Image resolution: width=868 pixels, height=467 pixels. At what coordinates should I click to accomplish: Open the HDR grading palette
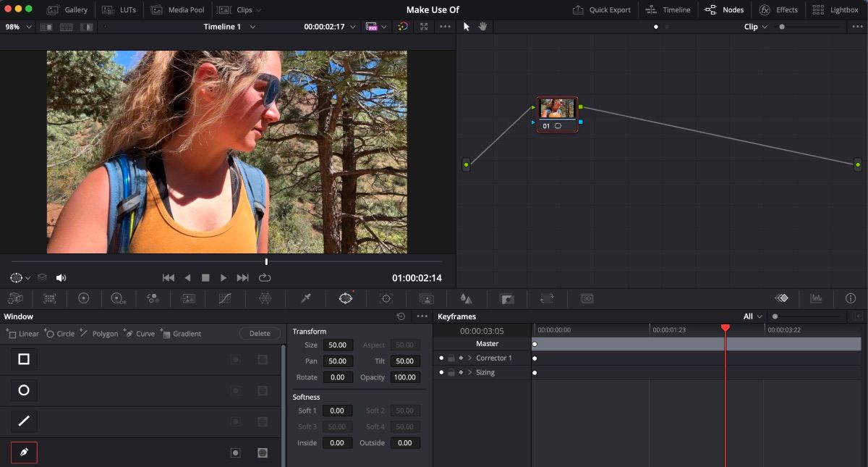tap(116, 298)
